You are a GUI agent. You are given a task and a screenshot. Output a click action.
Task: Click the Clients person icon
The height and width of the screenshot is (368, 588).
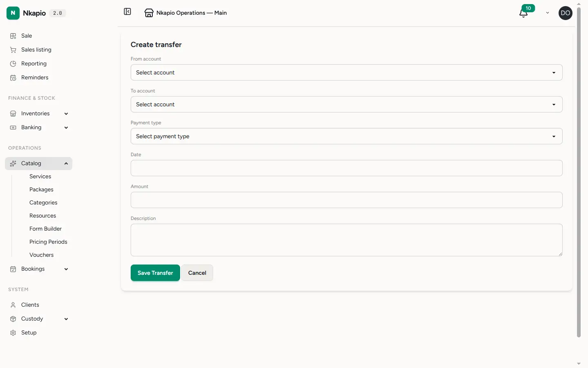pyautogui.click(x=13, y=305)
